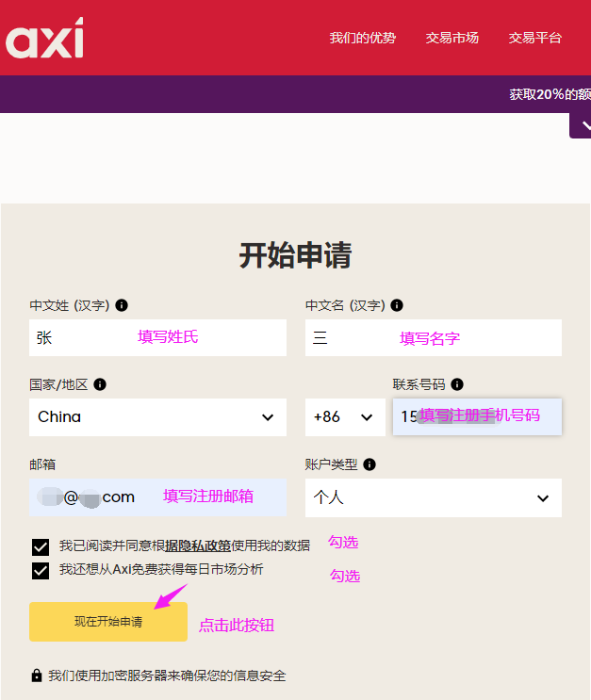The width and height of the screenshot is (591, 700).
Task: Open the 账户类型 个人 dropdown
Action: (433, 497)
